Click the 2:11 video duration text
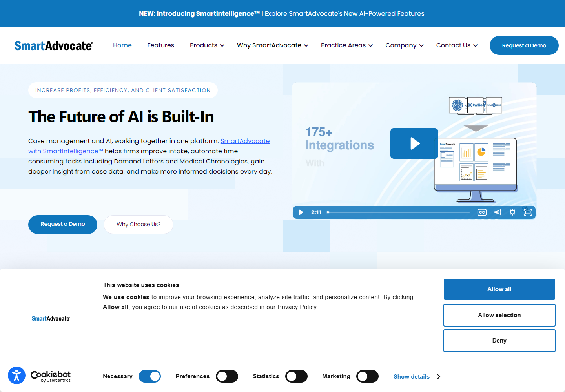565x392 pixels. (316, 212)
